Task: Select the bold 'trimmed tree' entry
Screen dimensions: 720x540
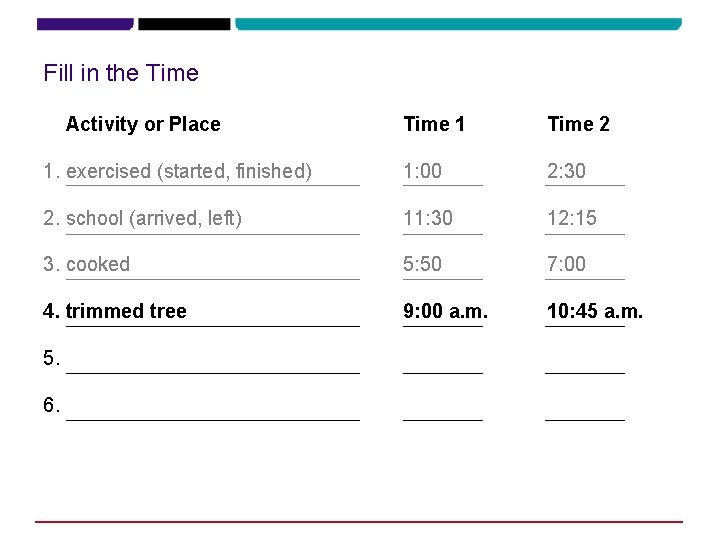Action: [x=126, y=311]
